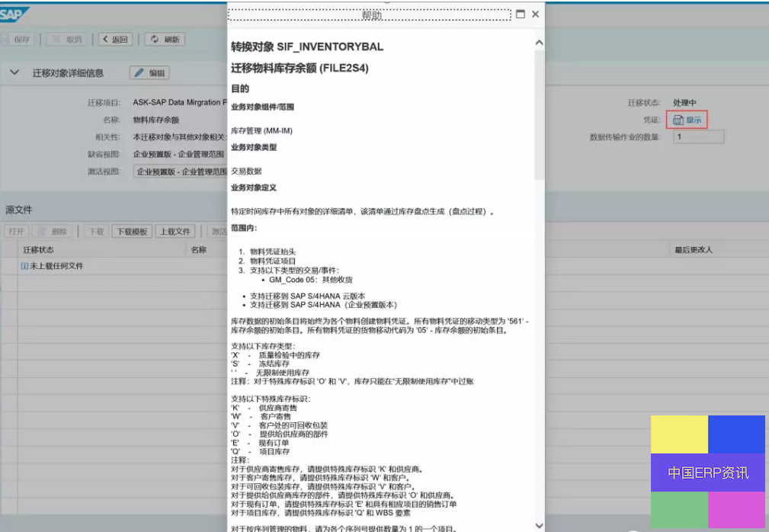Click the 编辑 edit pencil button
This screenshot has height=532, width=769.
coord(149,72)
